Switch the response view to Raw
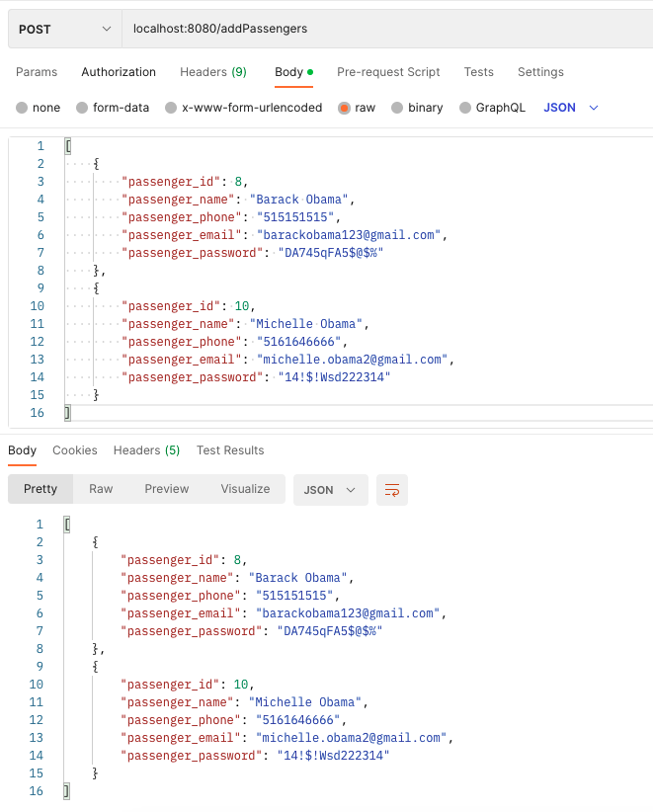 point(100,489)
